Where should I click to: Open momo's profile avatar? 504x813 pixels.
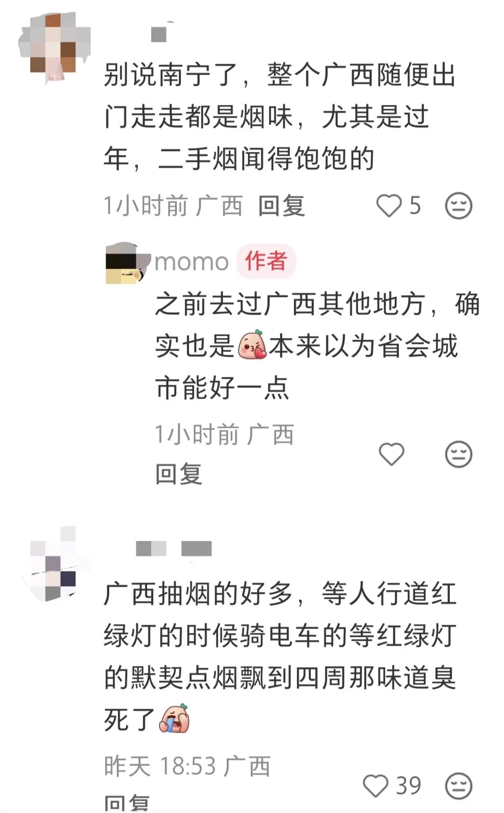pyautogui.click(x=127, y=263)
